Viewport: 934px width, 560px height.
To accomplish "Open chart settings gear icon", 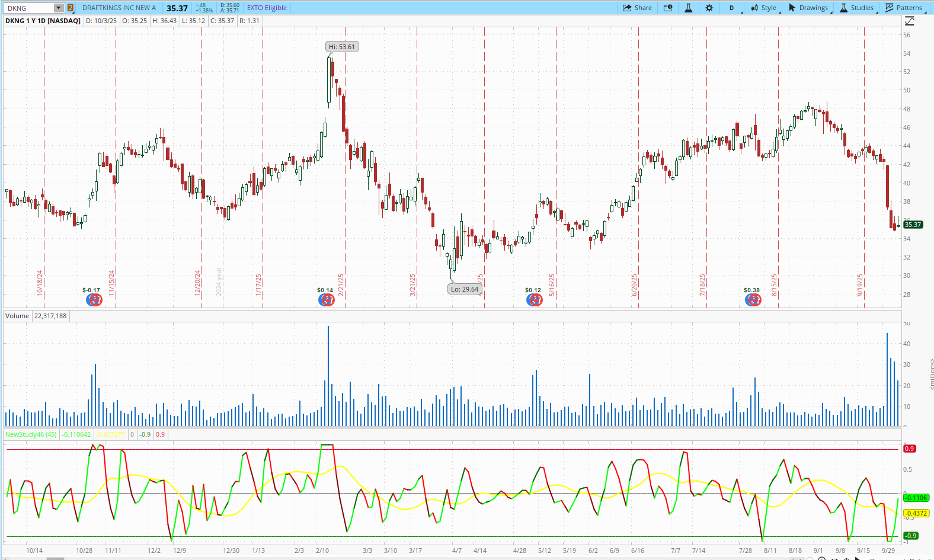I will [709, 8].
